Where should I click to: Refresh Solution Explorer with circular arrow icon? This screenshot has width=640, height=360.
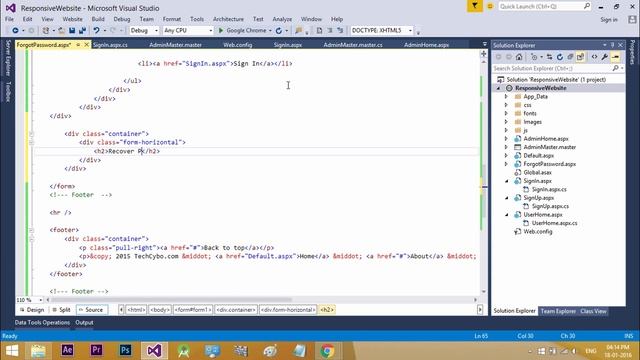click(x=560, y=57)
